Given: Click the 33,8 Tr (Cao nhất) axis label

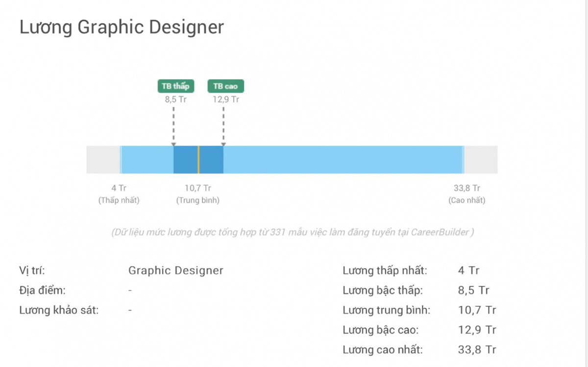Looking at the screenshot, I should point(466,194).
